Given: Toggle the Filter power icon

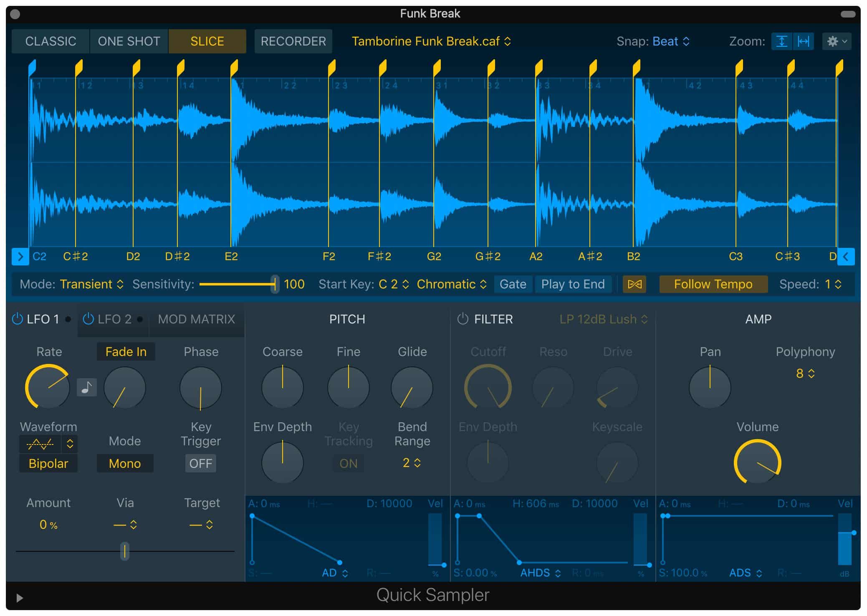Looking at the screenshot, I should [x=463, y=319].
